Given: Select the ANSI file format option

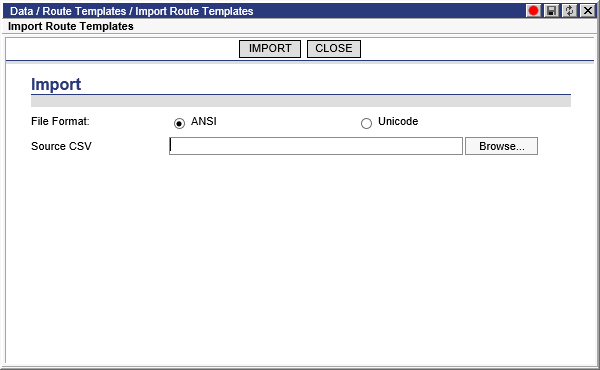Looking at the screenshot, I should click(x=179, y=123).
